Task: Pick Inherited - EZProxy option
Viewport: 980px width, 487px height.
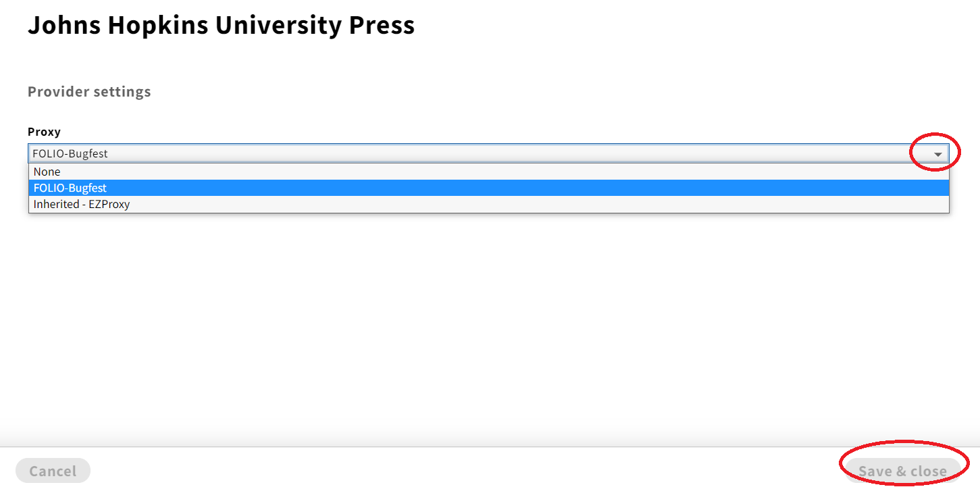Action: point(489,204)
